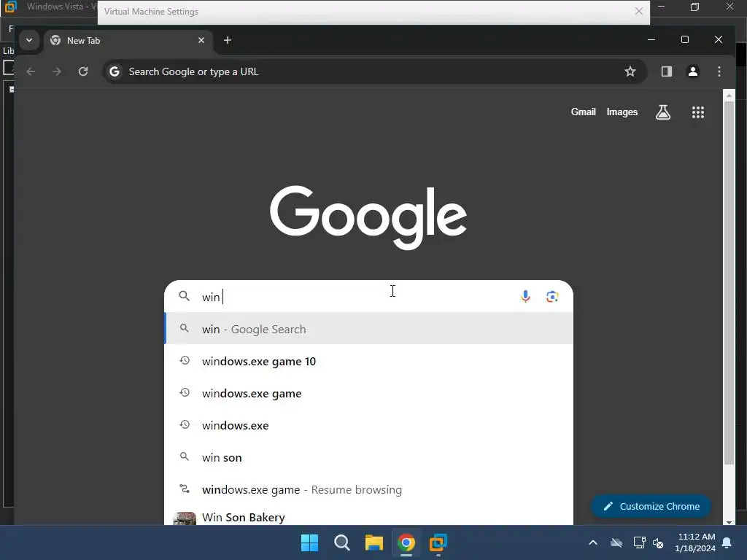747x560 pixels.
Task: Open Windows taskbar search
Action: pyautogui.click(x=342, y=542)
